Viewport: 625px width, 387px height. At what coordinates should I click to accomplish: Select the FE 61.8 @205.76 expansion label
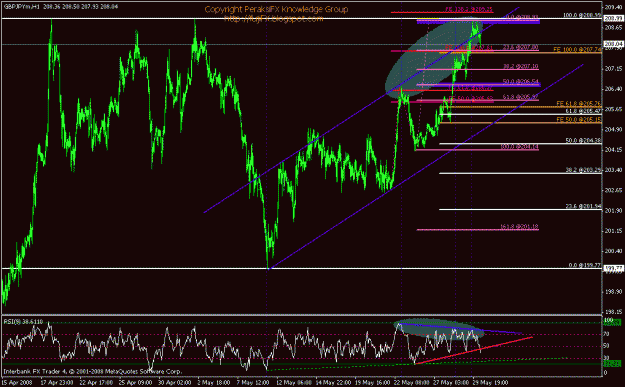pyautogui.click(x=579, y=104)
